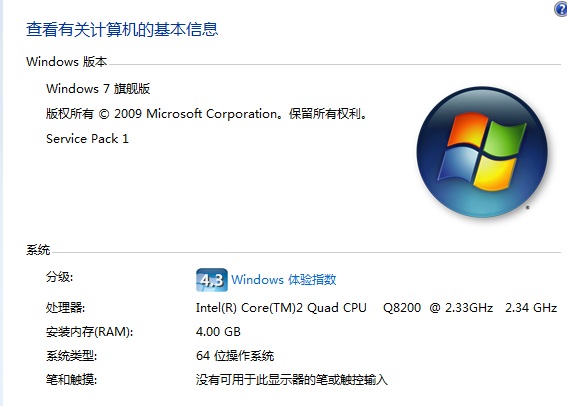Viewport: 567px width, 406px height.
Task: Click the 安装内存(RAM) label
Action: 89,332
